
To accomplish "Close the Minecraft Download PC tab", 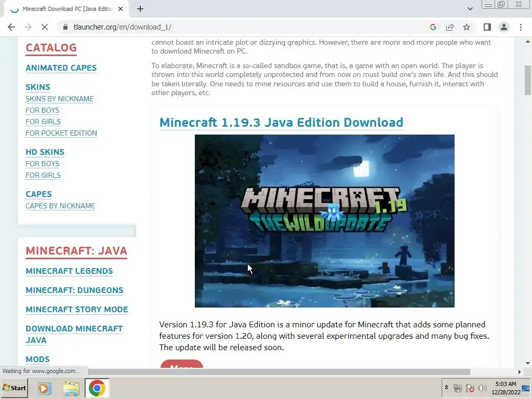I will click(121, 9).
